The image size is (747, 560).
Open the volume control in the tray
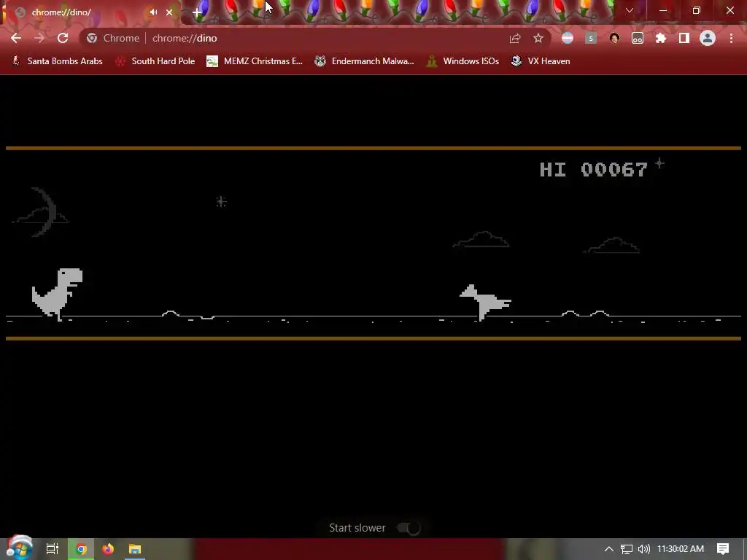(644, 549)
